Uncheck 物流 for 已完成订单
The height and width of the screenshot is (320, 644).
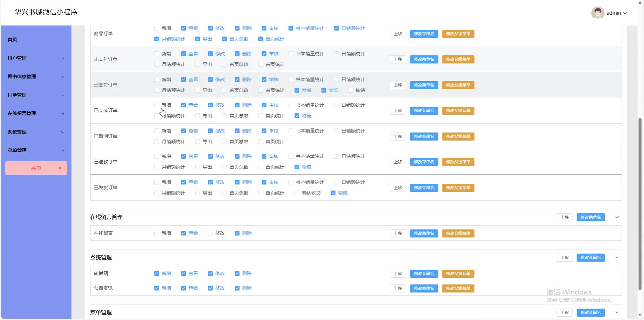(297, 116)
